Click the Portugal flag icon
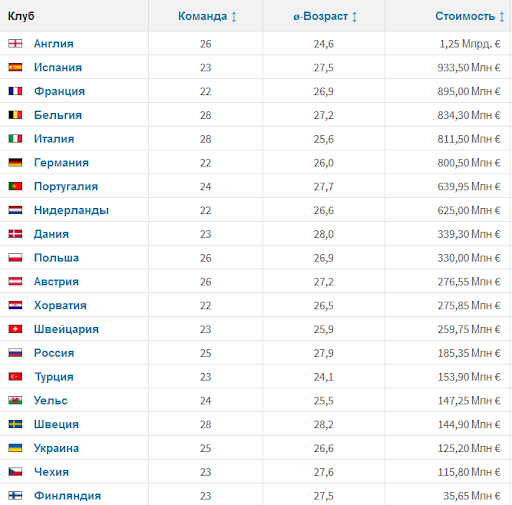The image size is (512, 505). click(15, 186)
